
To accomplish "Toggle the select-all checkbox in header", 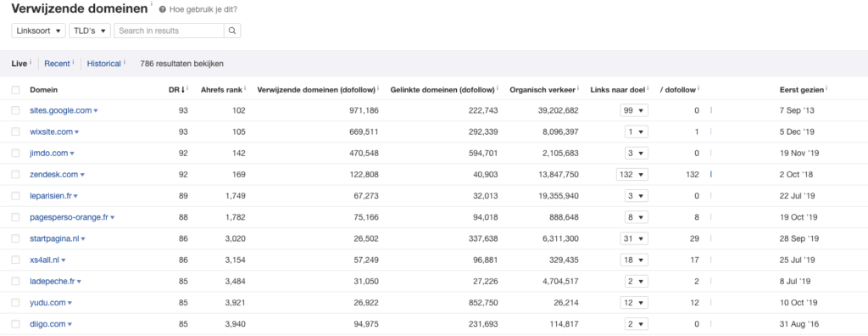I will [15, 90].
